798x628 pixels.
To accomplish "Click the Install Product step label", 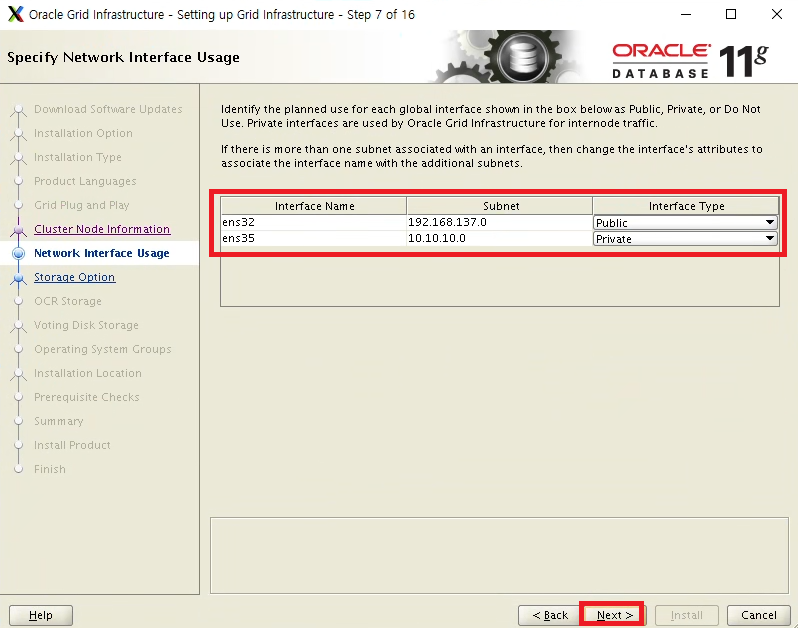I will click(x=72, y=445).
